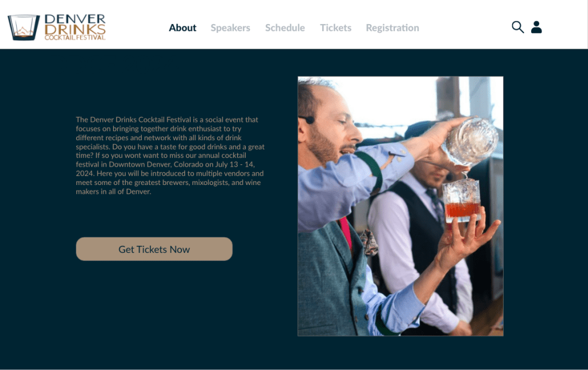Click the July 13 - 14 date text
This screenshot has width=588, height=370.
click(235, 164)
